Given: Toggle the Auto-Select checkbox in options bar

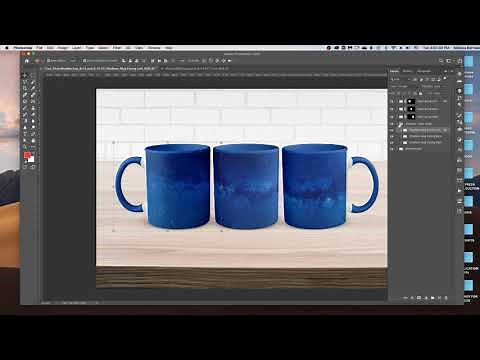Looking at the screenshot, I should click(48, 61).
